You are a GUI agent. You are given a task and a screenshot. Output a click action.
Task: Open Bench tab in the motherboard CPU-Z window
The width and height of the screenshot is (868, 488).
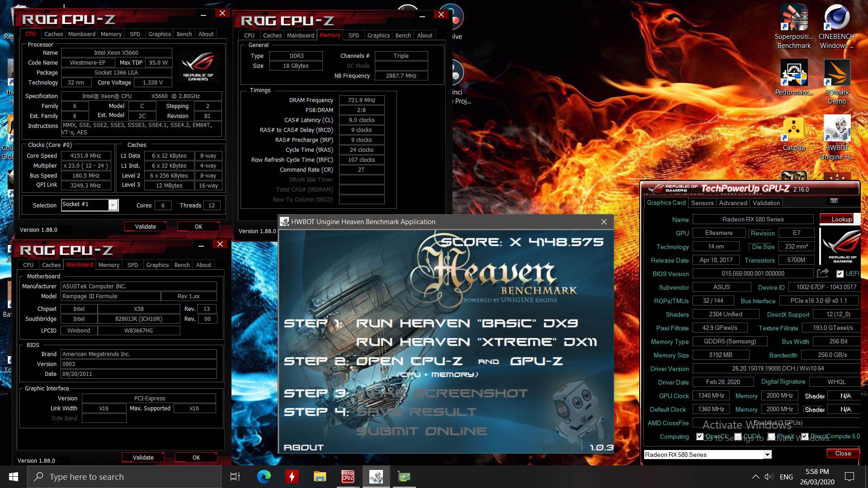click(182, 265)
